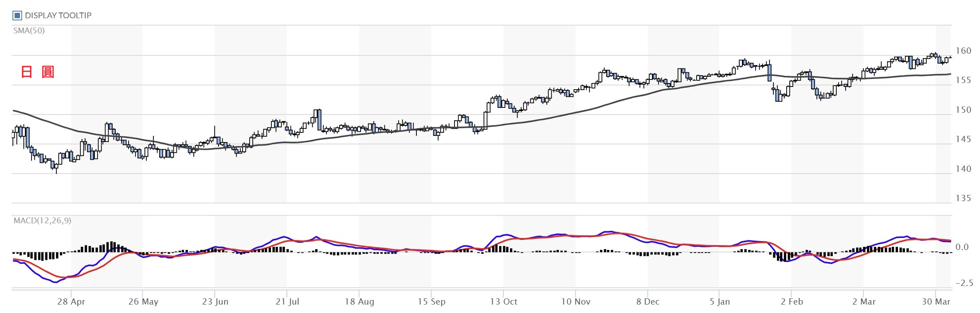The width and height of the screenshot is (980, 313).
Task: Click the 30 Mar date label
Action: coord(936,302)
